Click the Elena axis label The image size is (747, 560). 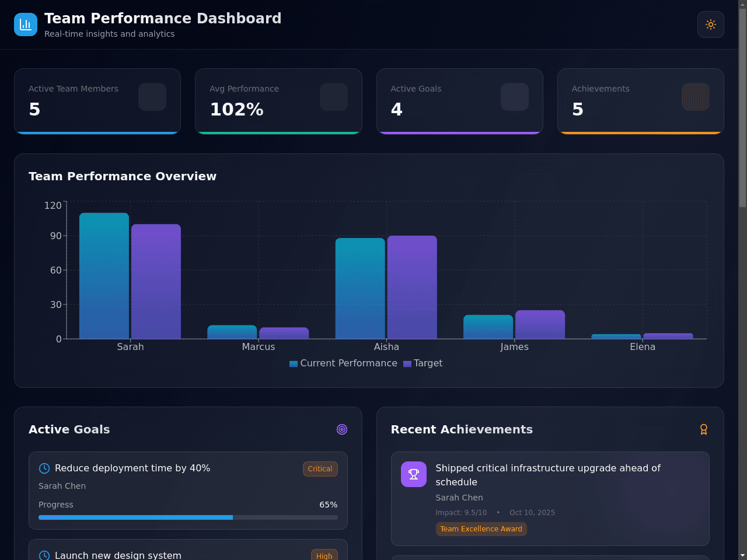pyautogui.click(x=643, y=347)
